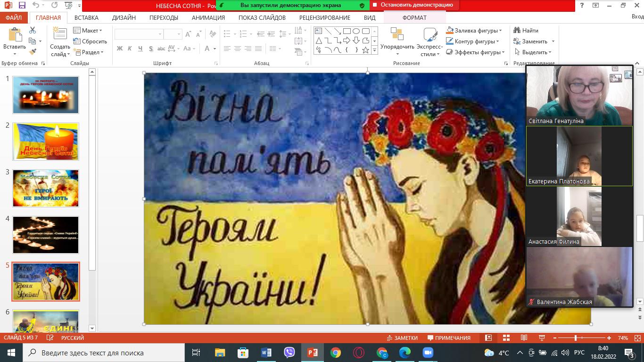Switch to ВСТАВКА ribbon tab

click(x=86, y=17)
